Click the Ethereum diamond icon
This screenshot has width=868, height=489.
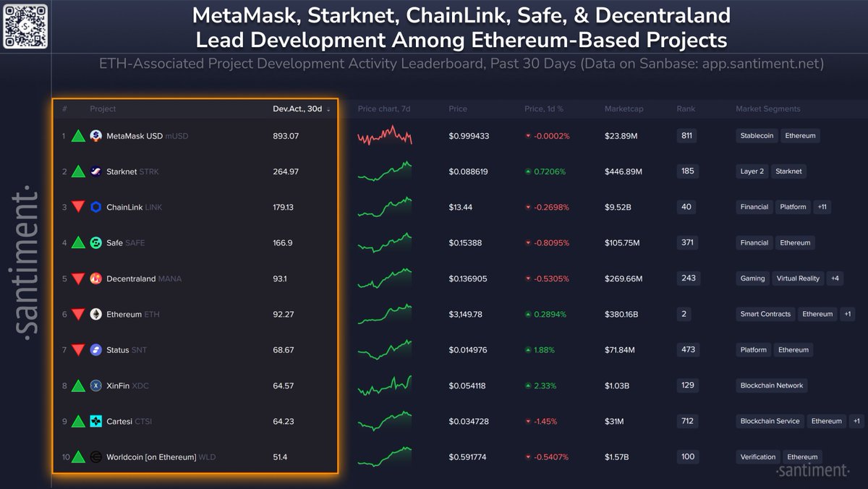tap(96, 314)
